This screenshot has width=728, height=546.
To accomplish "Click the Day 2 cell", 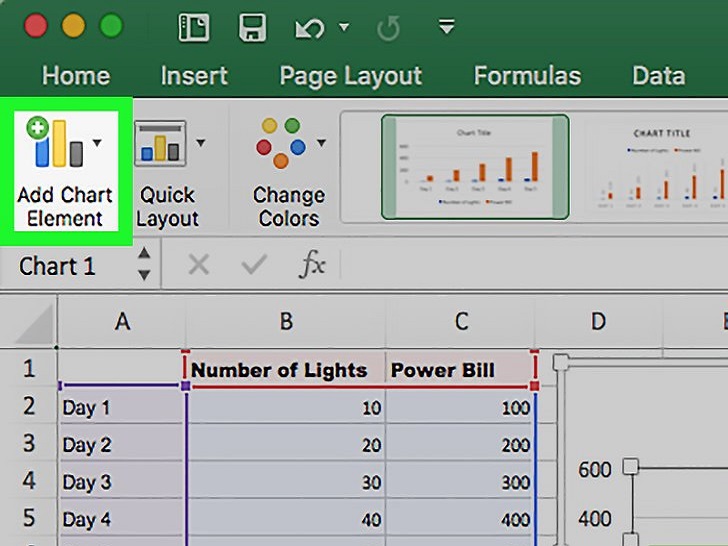I will (x=122, y=444).
